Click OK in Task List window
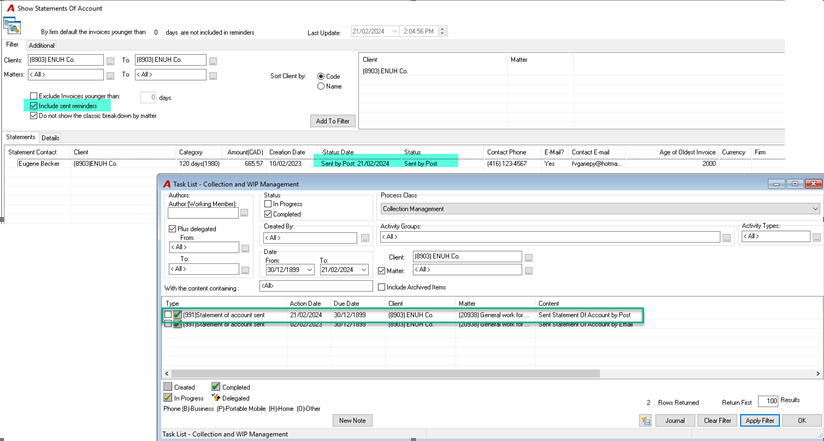The height and width of the screenshot is (441, 824). point(801,421)
